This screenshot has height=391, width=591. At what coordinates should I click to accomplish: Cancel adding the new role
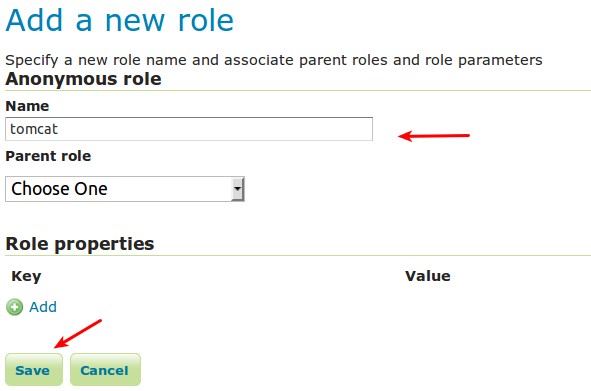(x=105, y=370)
